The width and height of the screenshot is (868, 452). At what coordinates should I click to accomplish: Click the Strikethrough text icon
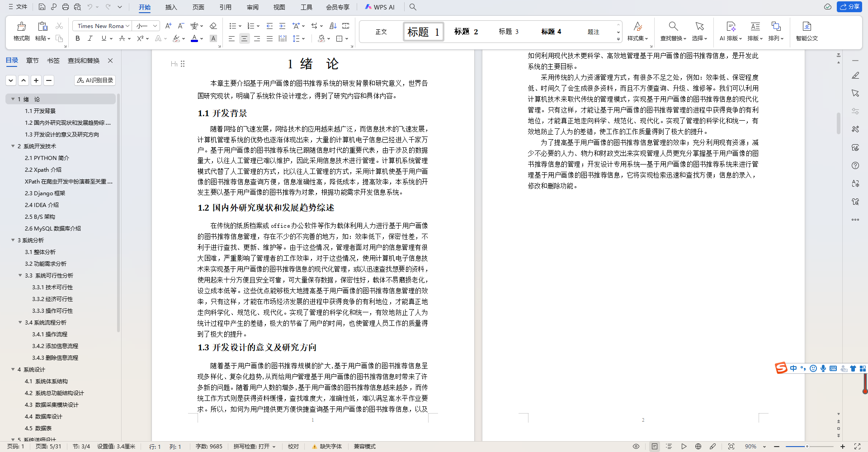click(x=122, y=38)
